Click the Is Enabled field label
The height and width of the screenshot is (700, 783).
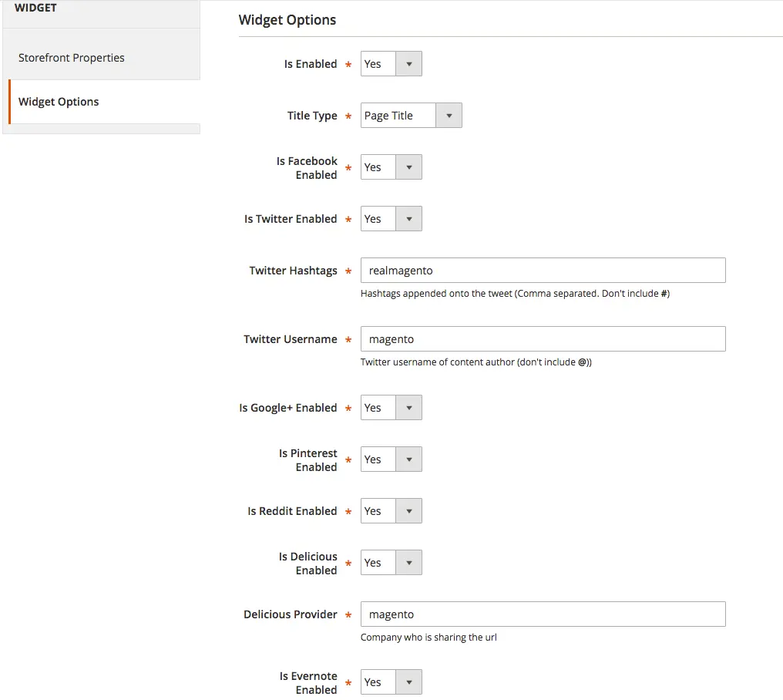point(311,64)
